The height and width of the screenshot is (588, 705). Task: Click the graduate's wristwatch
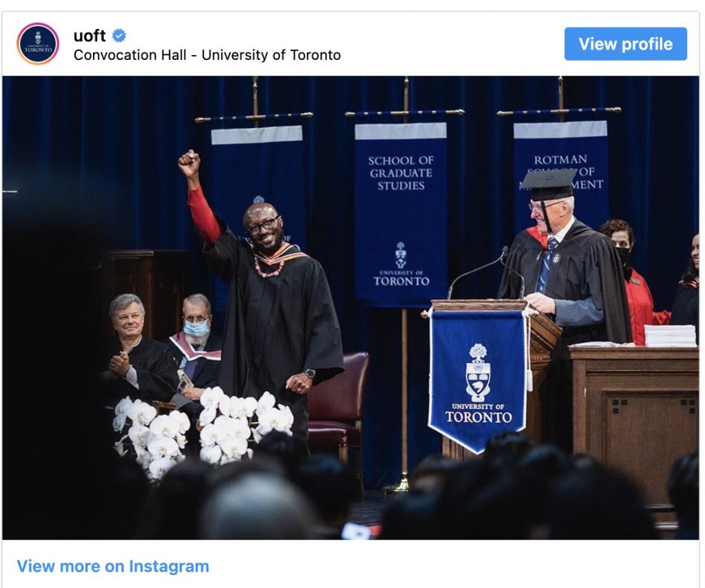click(310, 374)
